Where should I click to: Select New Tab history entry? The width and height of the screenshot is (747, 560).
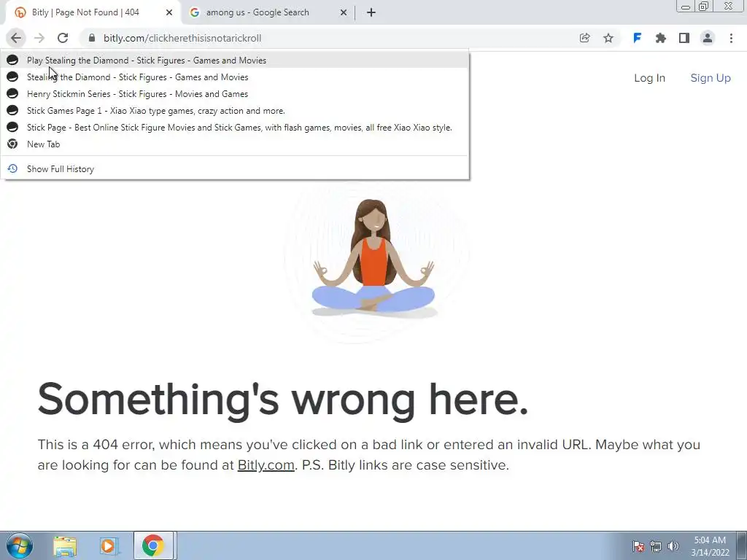[x=235, y=144]
